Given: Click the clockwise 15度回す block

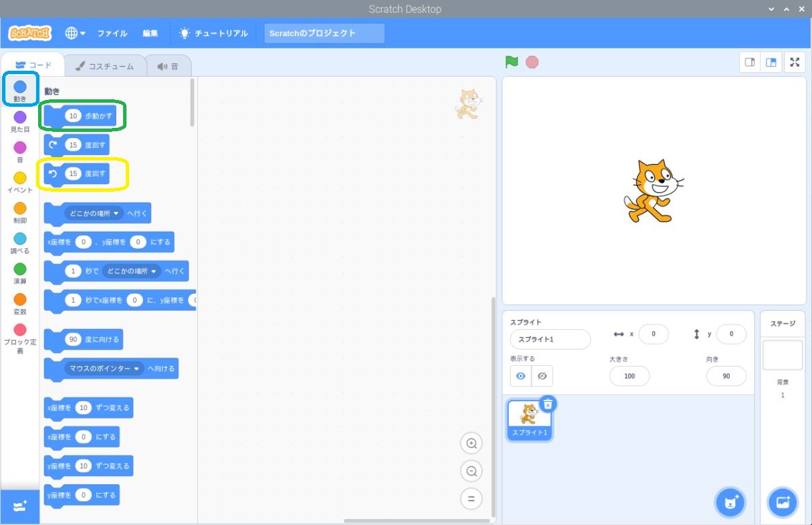Looking at the screenshot, I should click(x=77, y=145).
